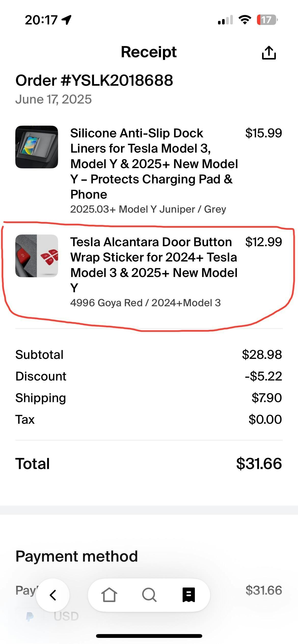
Task: Tap the Total $31.66 amount
Action: point(259,463)
